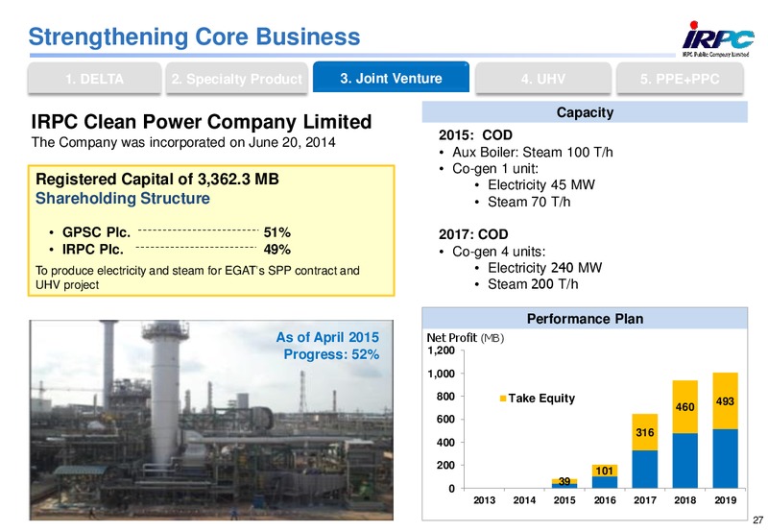Go to the 4. UHV tab

pos(542,79)
